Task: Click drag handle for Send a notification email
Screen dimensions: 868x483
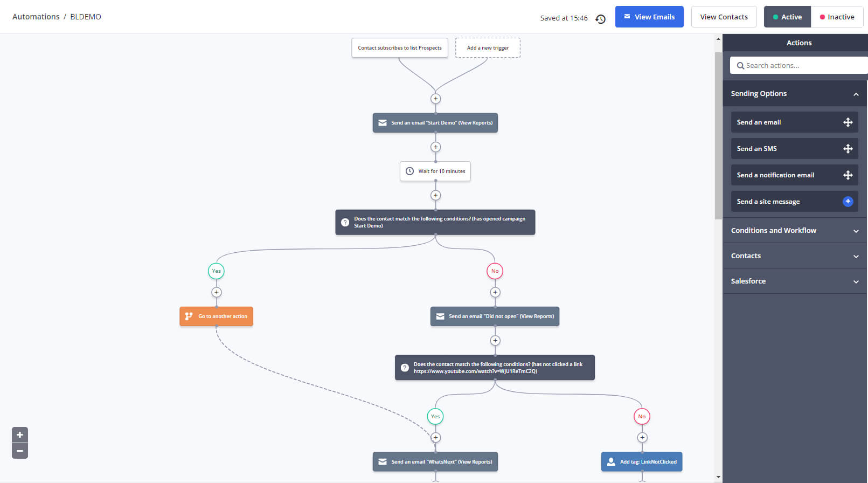Action: point(848,175)
